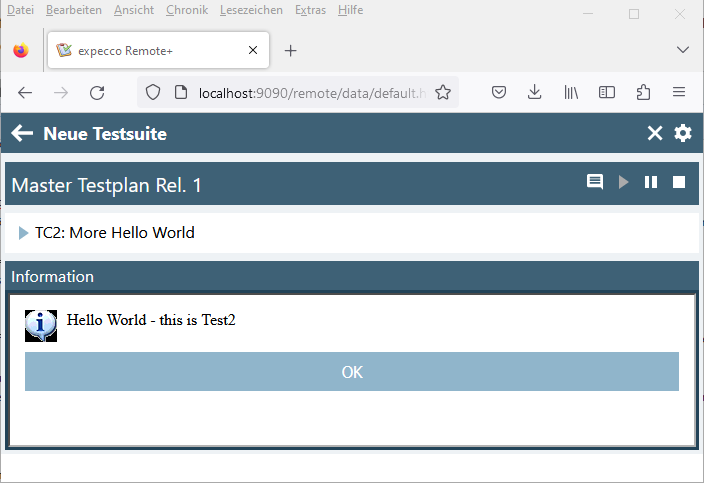Open the Chronik menu
The height and width of the screenshot is (483, 704).
click(x=187, y=10)
